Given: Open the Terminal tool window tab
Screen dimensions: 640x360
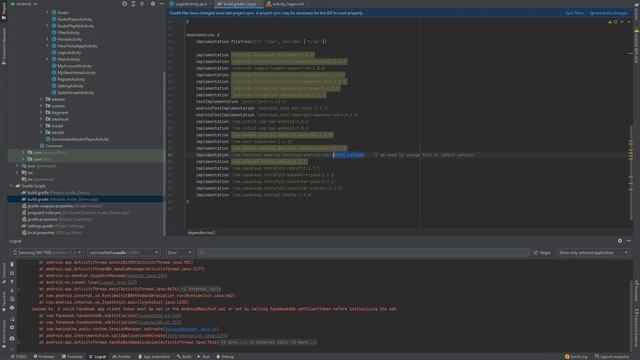Looking at the screenshot, I should 72,356.
